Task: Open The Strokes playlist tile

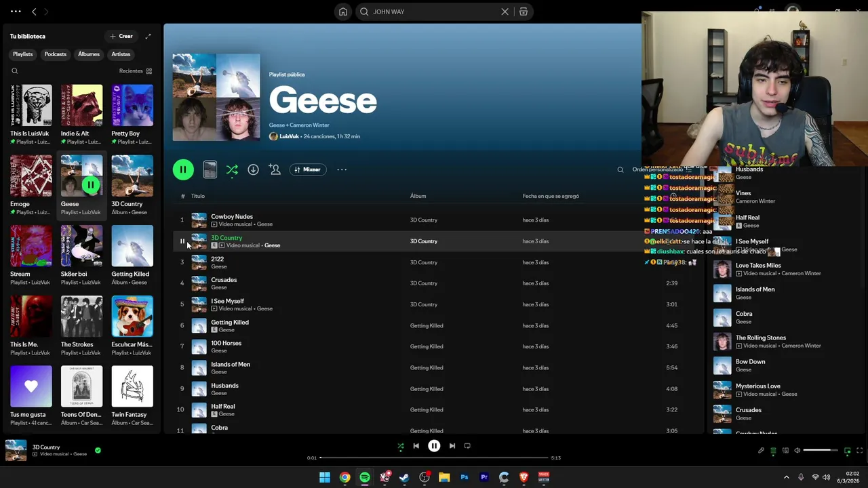Action: pyautogui.click(x=81, y=325)
